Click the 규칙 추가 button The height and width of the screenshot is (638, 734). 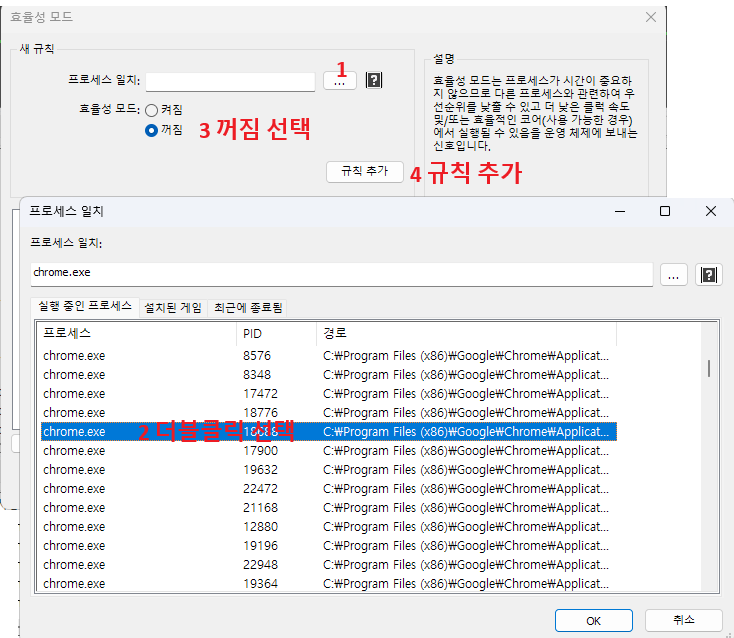pos(365,171)
